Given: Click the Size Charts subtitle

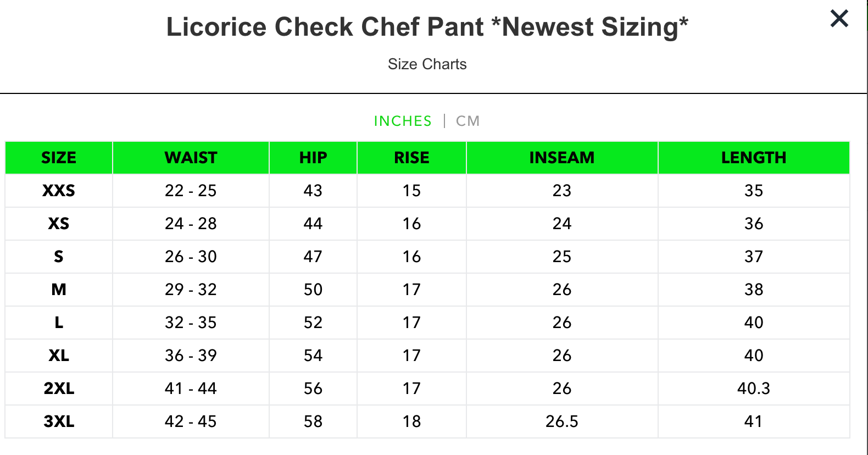Looking at the screenshot, I should (427, 64).
